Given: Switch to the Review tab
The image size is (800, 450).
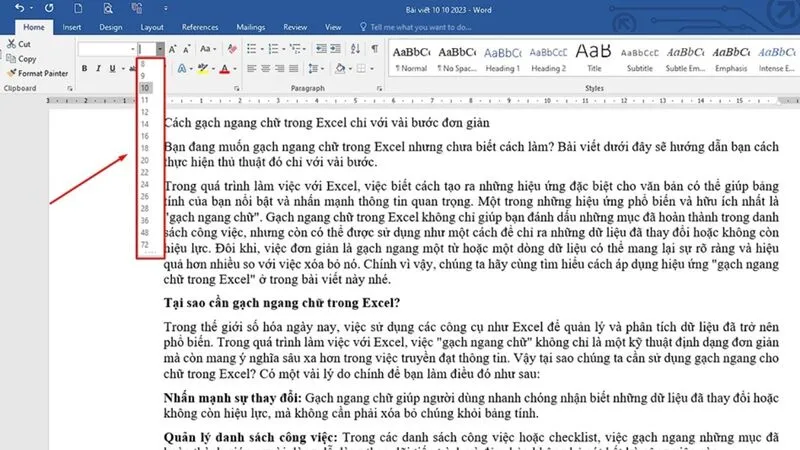Looking at the screenshot, I should [295, 27].
